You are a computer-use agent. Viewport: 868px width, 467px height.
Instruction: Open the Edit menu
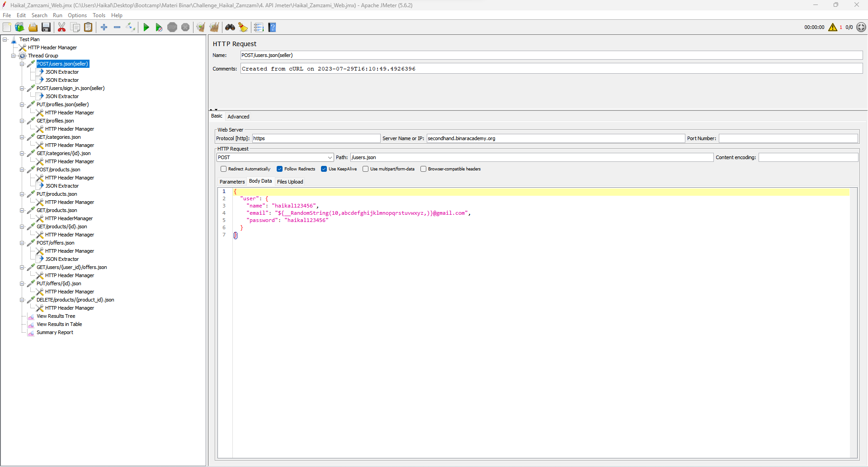21,15
